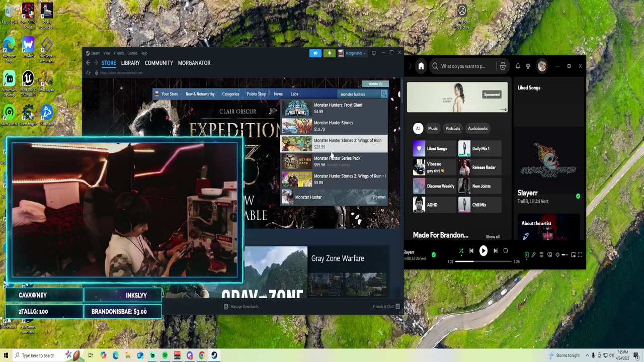Open the Friends menu in Steam
Screen dimensions: 644x362
click(119, 53)
